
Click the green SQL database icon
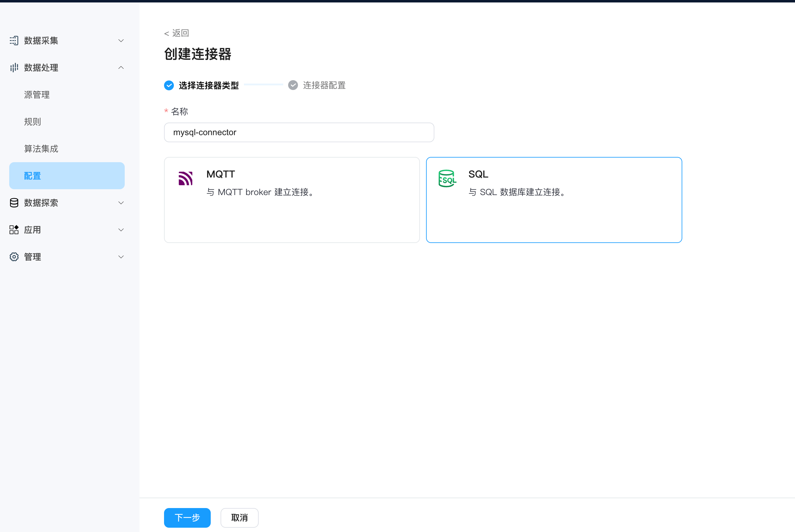tap(447, 178)
